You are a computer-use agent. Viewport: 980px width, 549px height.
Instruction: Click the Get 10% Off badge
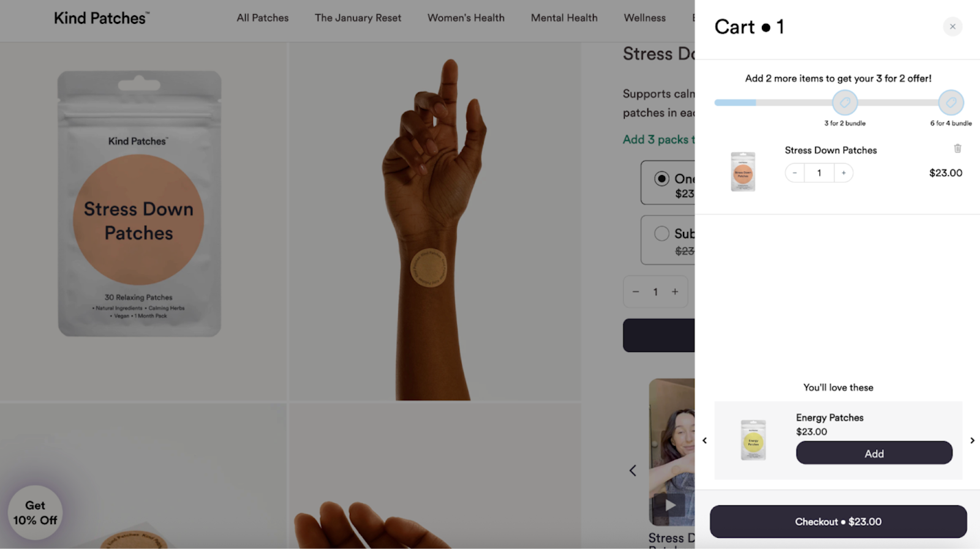click(x=35, y=513)
